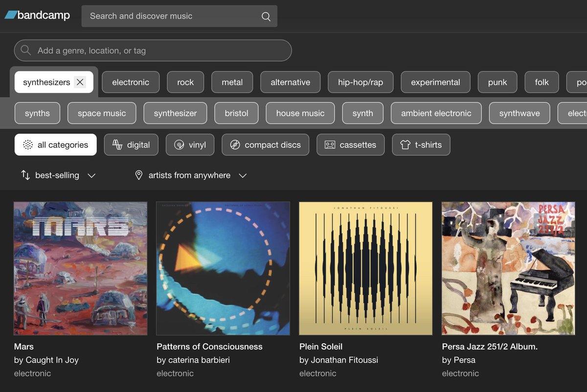The height and width of the screenshot is (392, 587).
Task: Select the synthesizers tag chip
Action: [x=54, y=82]
